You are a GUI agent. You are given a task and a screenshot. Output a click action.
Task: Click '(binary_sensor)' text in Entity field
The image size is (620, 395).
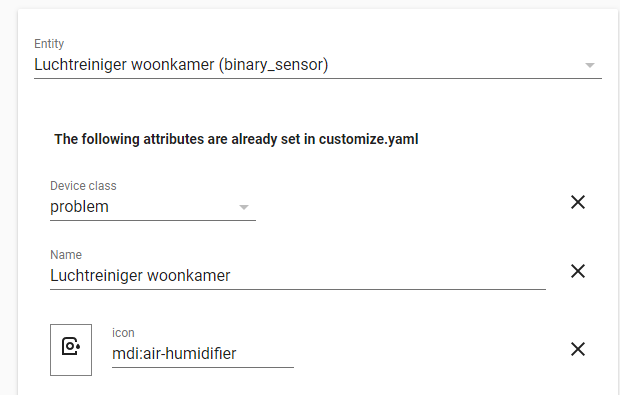(274, 65)
